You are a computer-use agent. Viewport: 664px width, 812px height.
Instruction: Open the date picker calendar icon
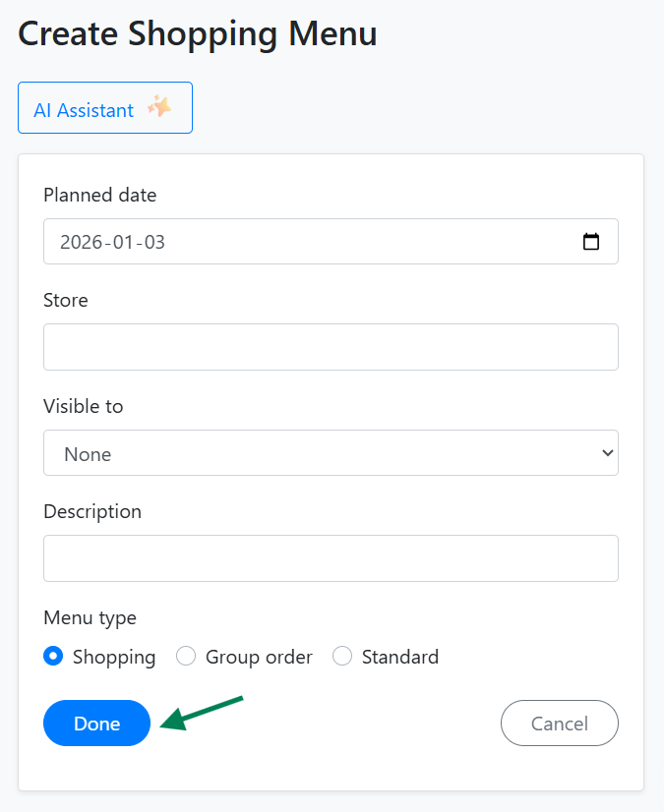(592, 241)
